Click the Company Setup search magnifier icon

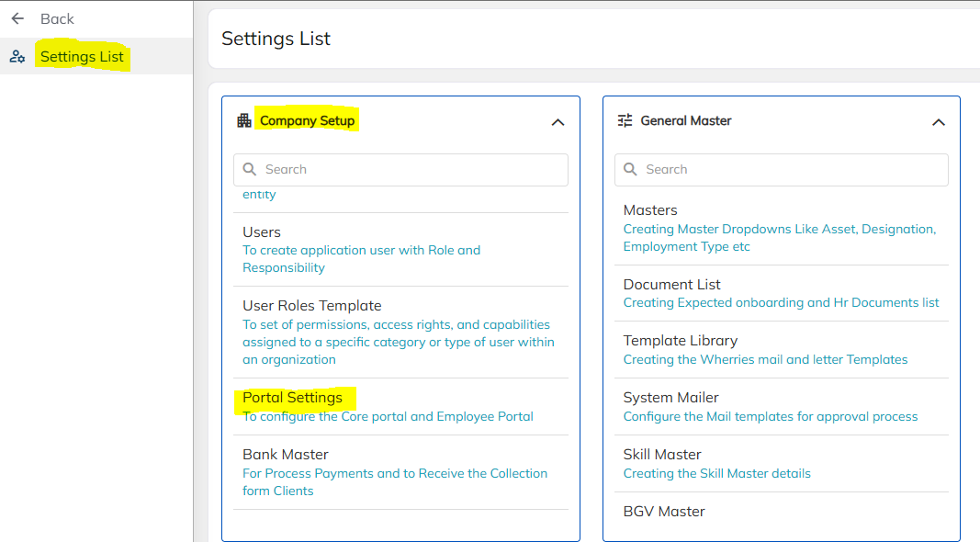250,169
